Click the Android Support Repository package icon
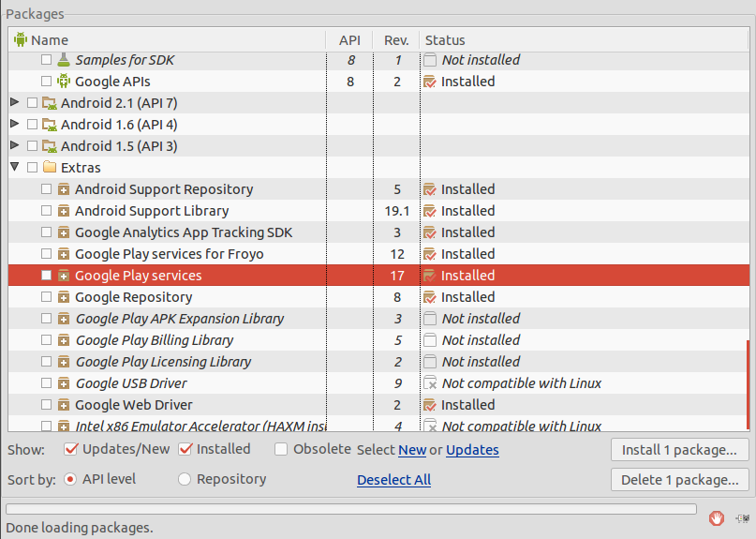This screenshot has height=539, width=756. [x=64, y=189]
